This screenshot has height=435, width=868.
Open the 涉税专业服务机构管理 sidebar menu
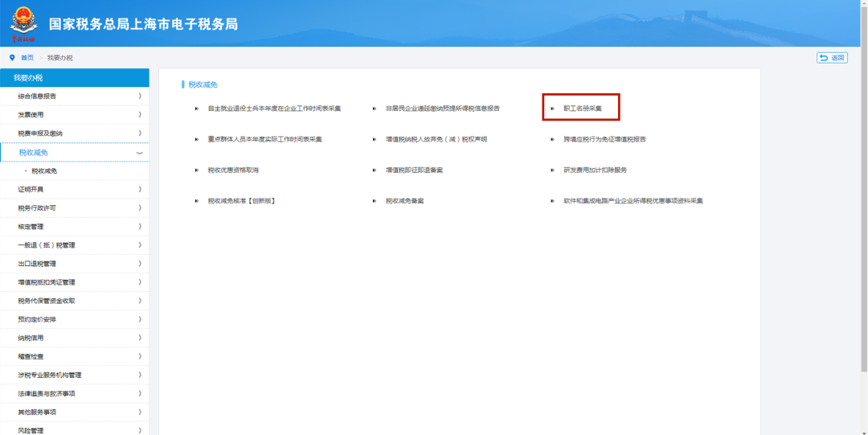coord(75,375)
